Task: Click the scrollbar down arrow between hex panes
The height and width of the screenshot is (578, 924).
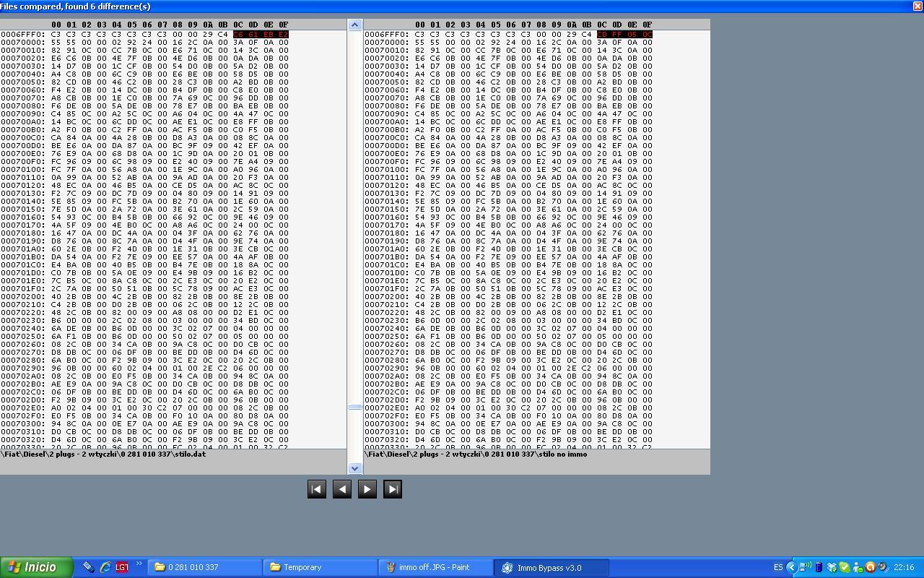Action: 354,468
